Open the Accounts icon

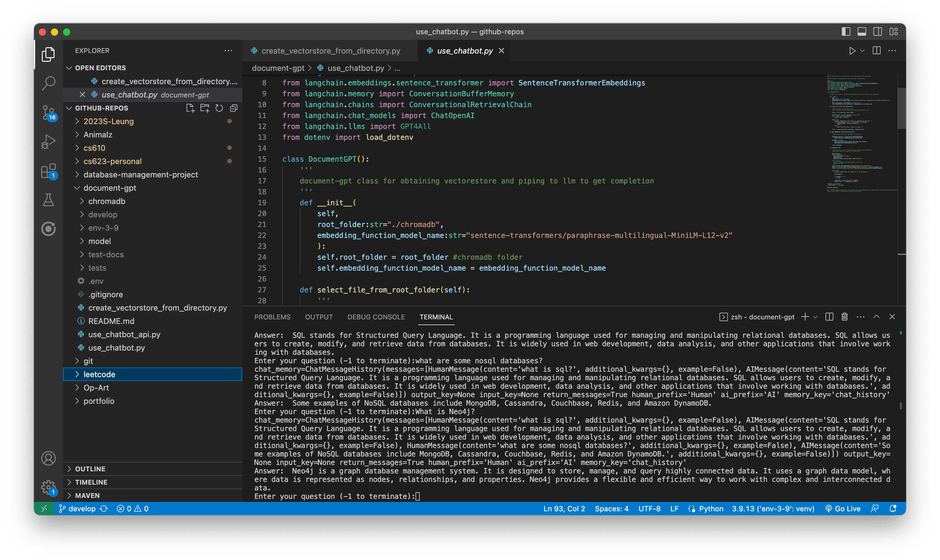click(48, 459)
